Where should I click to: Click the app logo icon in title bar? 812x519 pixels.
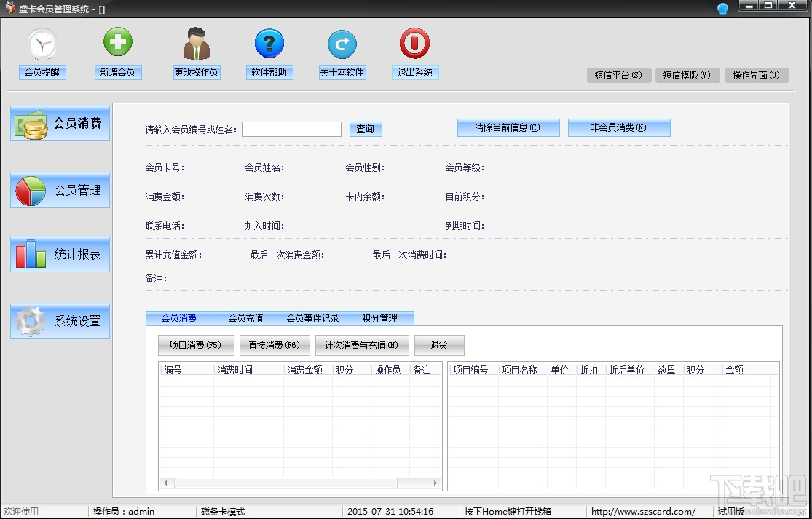point(10,7)
